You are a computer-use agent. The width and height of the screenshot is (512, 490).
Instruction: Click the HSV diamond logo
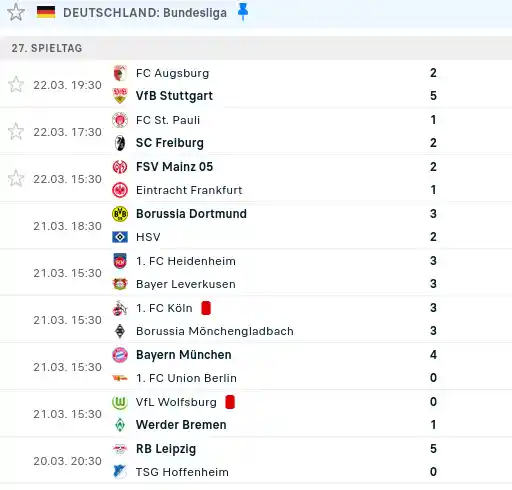click(x=120, y=237)
